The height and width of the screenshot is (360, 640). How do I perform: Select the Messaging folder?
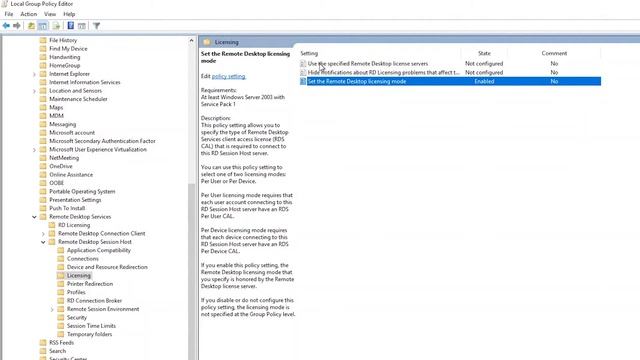click(x=62, y=124)
